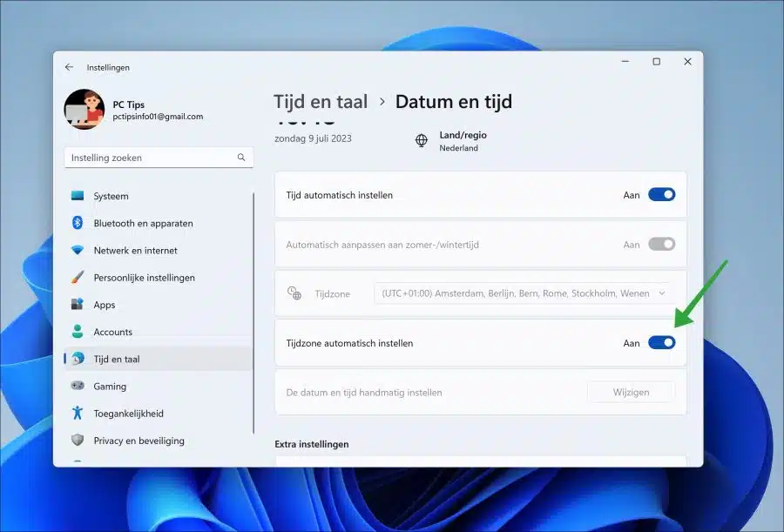The height and width of the screenshot is (532, 784).
Task: Turn off Tijdzone automatisch instellen switch
Action: coord(661,342)
